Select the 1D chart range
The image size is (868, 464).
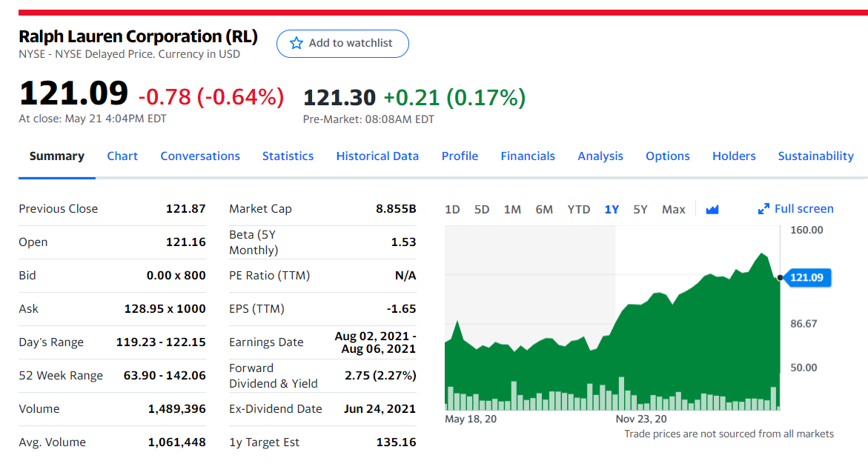(452, 209)
